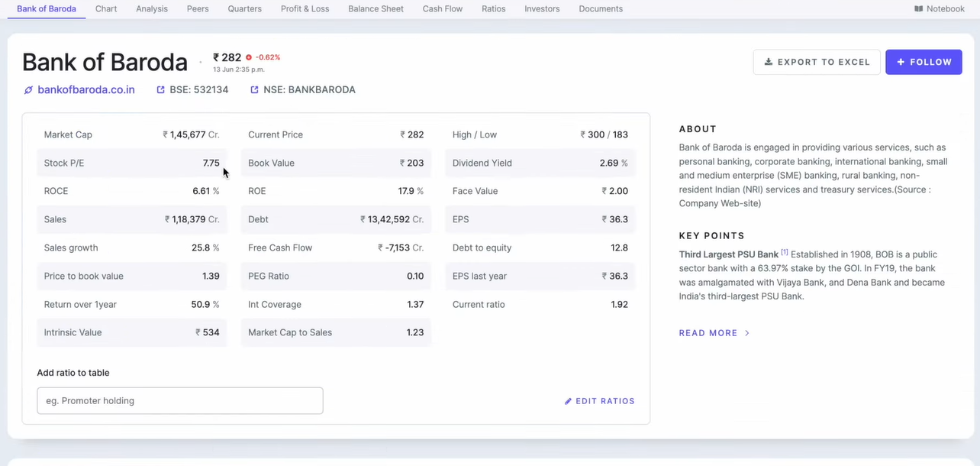Viewport: 980px width, 466px height.
Task: Click the Sales growth value 25.8 %
Action: click(x=205, y=248)
